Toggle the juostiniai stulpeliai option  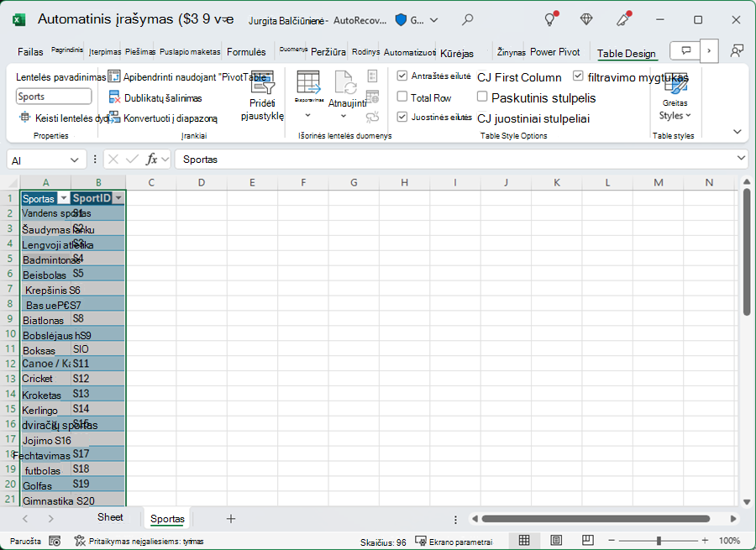coord(533,118)
